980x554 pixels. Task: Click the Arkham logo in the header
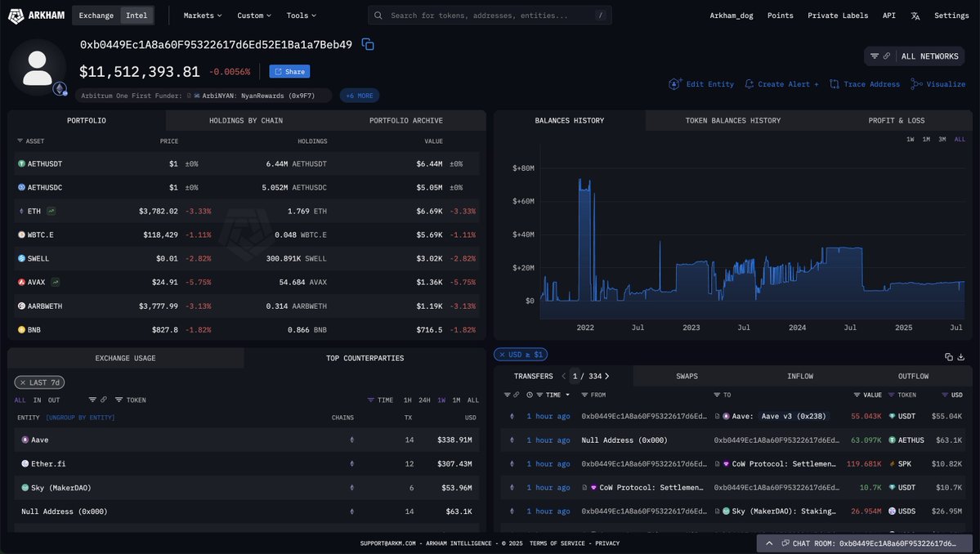(36, 16)
